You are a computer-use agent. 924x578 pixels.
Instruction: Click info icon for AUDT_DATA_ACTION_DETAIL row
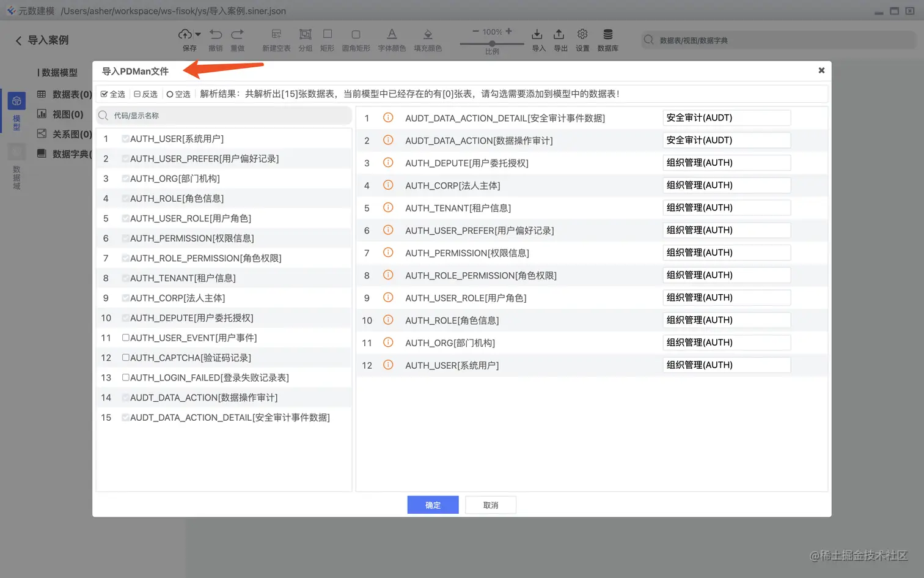(388, 117)
